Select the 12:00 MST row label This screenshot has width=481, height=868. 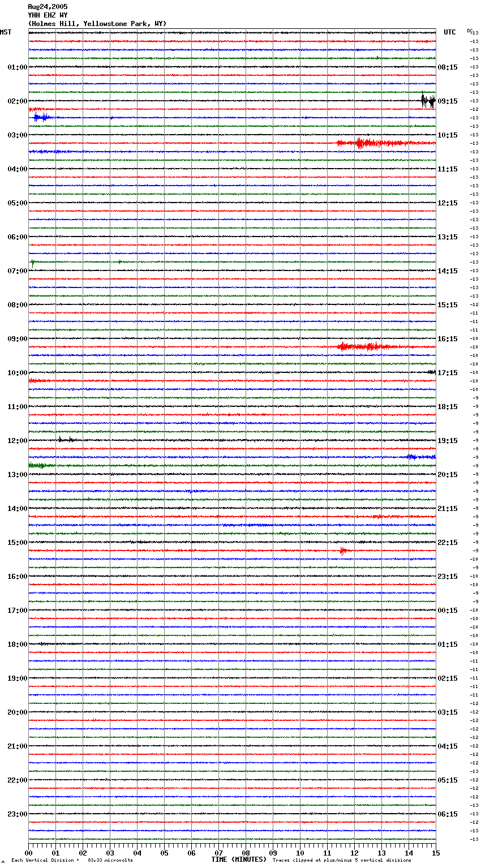coord(18,441)
